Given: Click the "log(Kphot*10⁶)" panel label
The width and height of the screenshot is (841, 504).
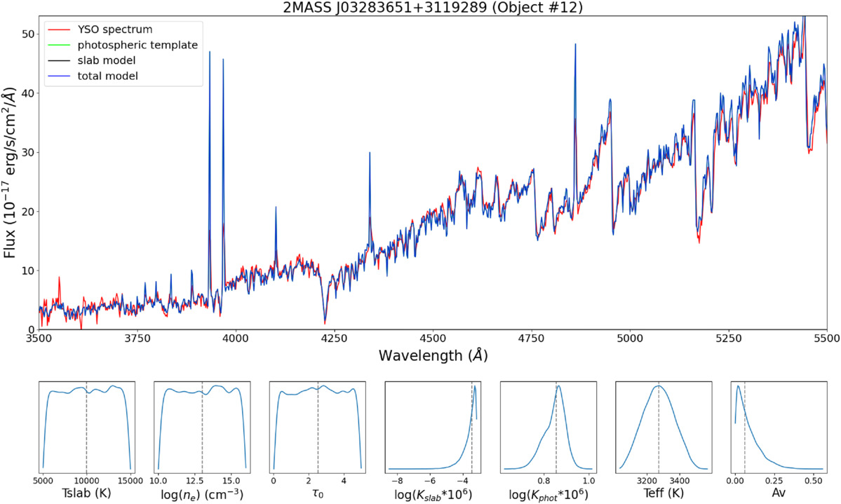Looking at the screenshot, I should click(548, 493).
